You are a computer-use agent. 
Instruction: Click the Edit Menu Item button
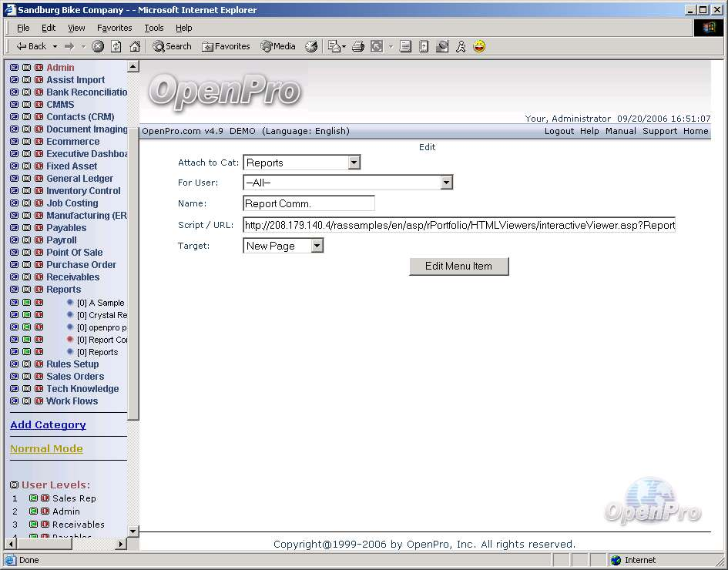point(458,266)
